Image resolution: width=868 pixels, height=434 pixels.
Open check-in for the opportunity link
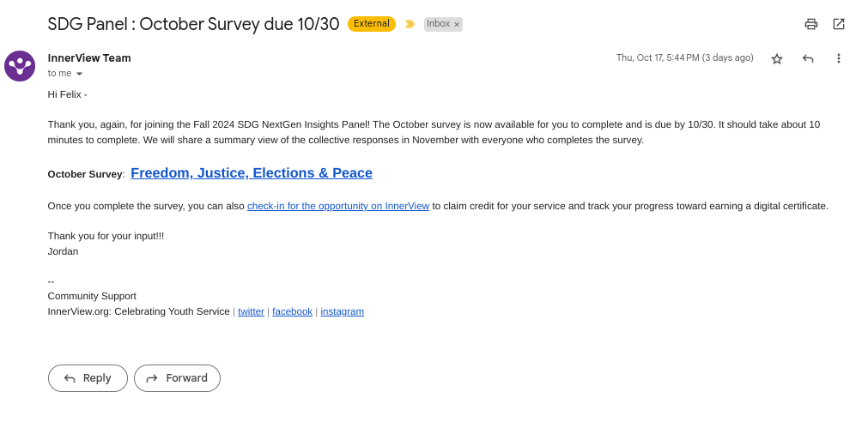pos(338,206)
